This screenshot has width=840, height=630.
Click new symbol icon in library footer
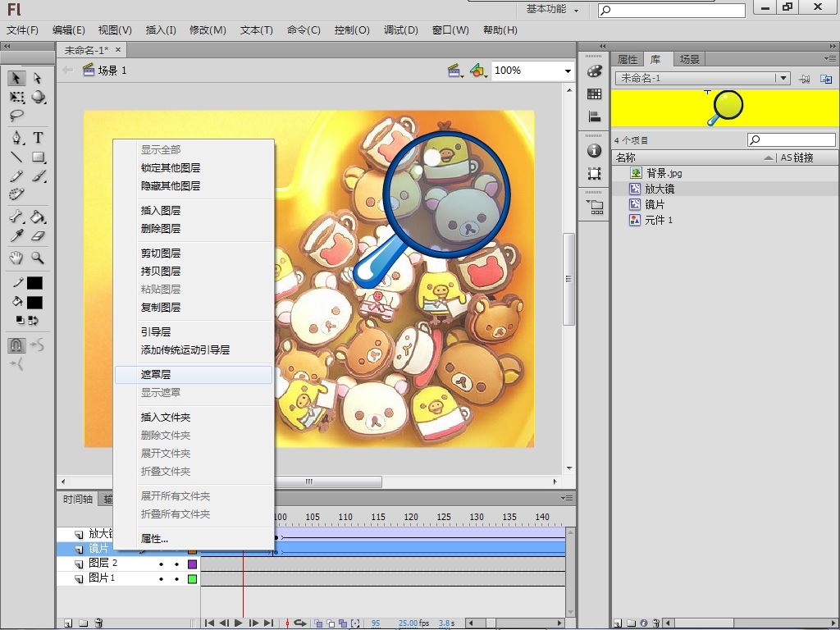[617, 623]
